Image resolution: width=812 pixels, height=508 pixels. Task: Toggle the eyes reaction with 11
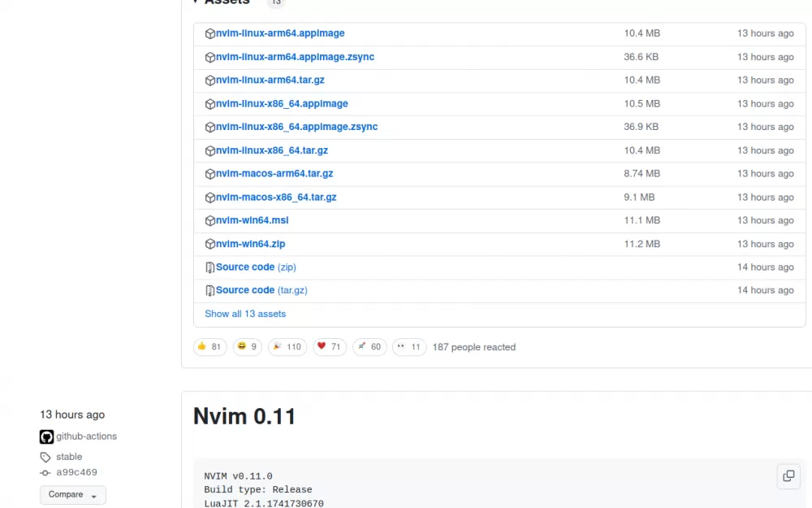(409, 347)
